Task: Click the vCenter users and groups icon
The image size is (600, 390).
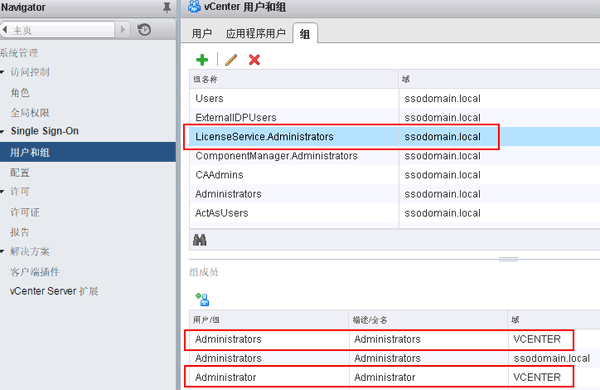Action: coord(194,7)
